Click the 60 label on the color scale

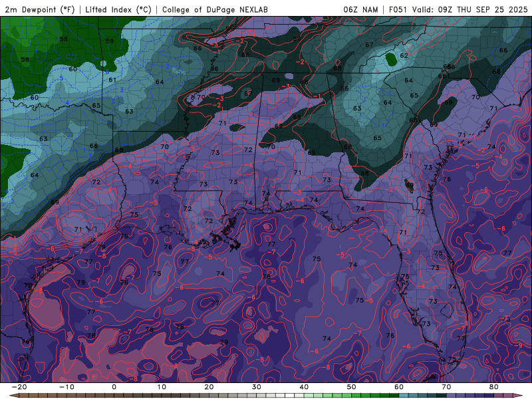[x=399, y=387]
